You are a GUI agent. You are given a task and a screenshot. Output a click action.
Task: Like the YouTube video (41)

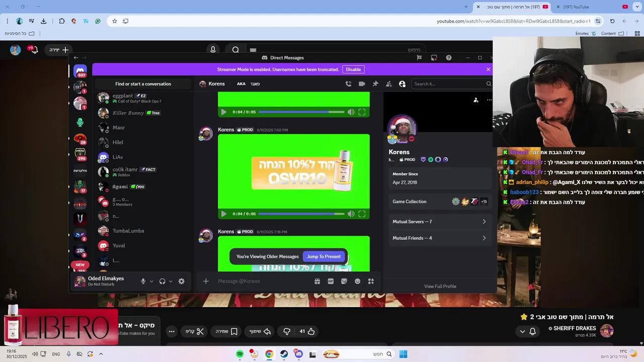click(x=307, y=331)
